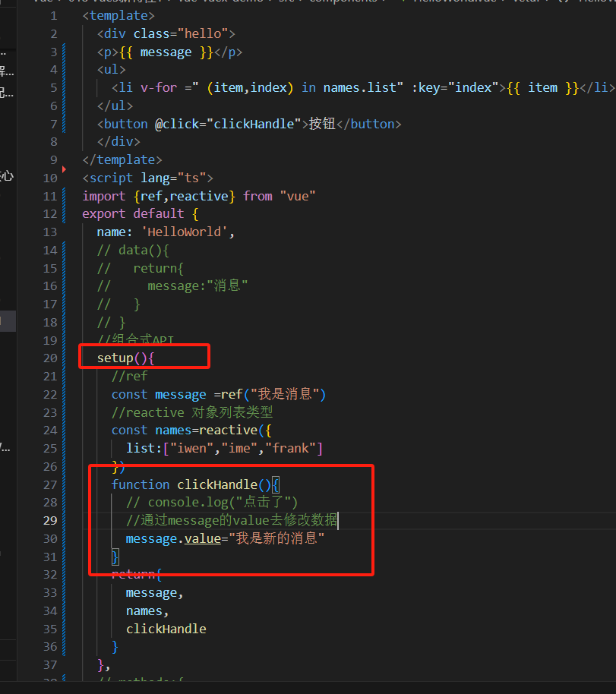Click the "frank" string in the list array
616x694 pixels.
[x=290, y=449]
